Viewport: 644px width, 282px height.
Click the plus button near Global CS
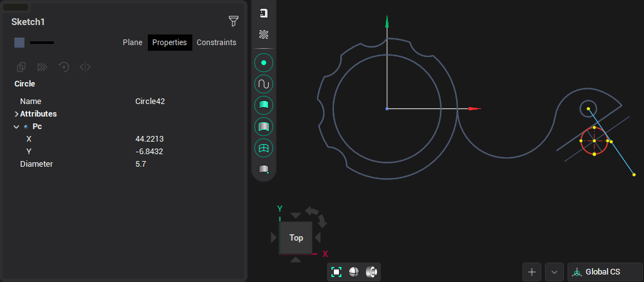click(x=531, y=272)
